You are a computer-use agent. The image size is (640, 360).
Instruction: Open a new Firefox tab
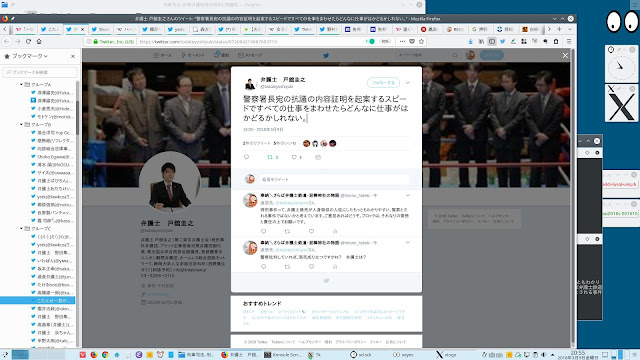pos(559,29)
